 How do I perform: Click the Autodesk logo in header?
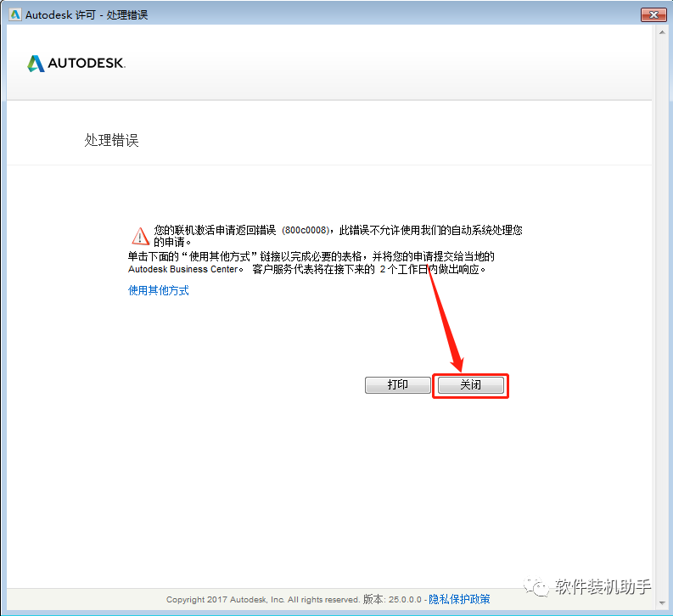76,64
